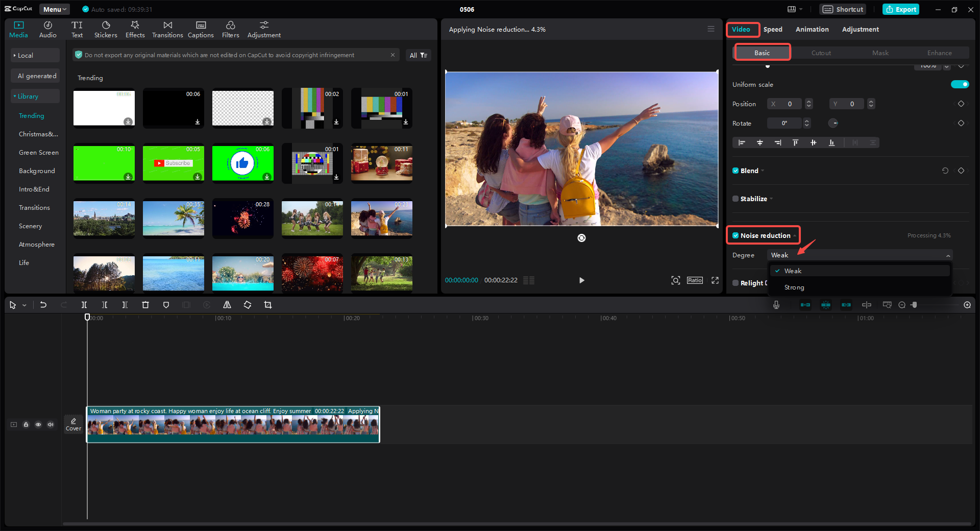Record a voiceover with the microphone tool
980x531 pixels.
tap(776, 305)
